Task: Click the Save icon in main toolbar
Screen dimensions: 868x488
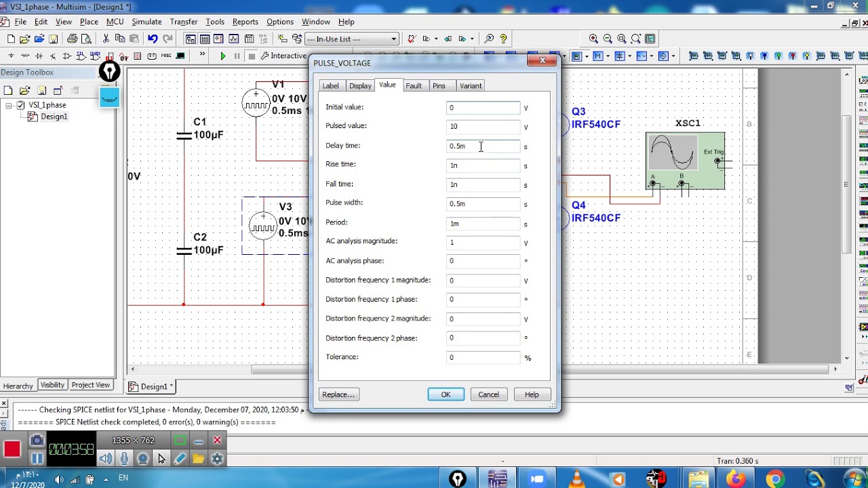Action: tap(53, 39)
